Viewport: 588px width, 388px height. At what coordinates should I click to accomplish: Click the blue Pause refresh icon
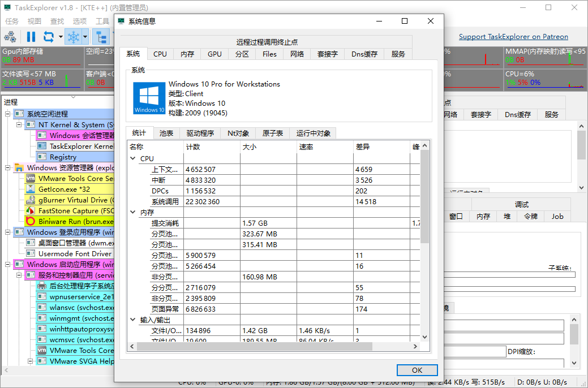(x=31, y=37)
